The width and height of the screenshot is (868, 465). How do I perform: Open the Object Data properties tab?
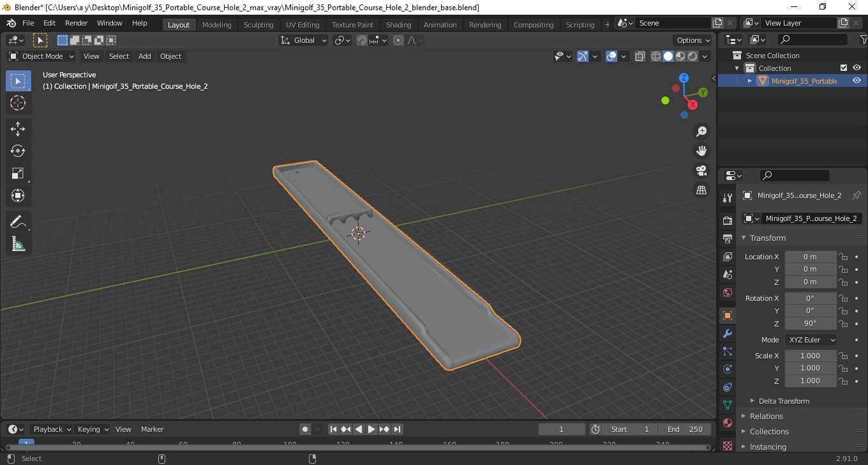pyautogui.click(x=727, y=405)
